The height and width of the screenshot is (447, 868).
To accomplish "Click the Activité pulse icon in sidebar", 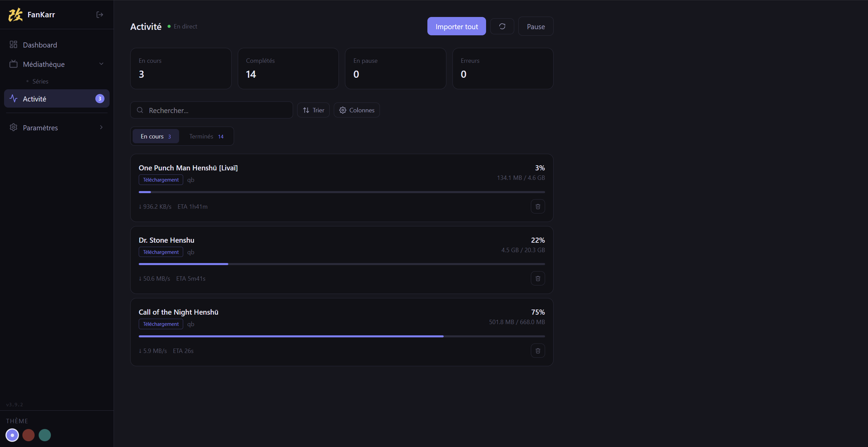I will point(14,98).
